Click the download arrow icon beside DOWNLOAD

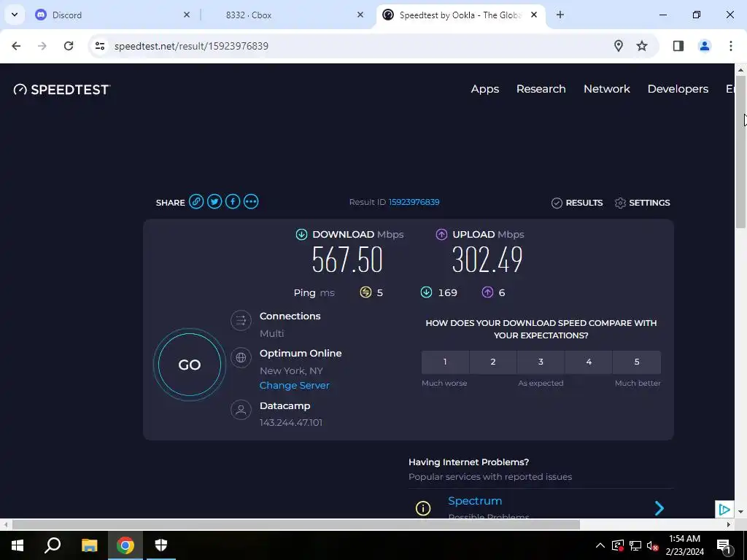pyautogui.click(x=301, y=234)
